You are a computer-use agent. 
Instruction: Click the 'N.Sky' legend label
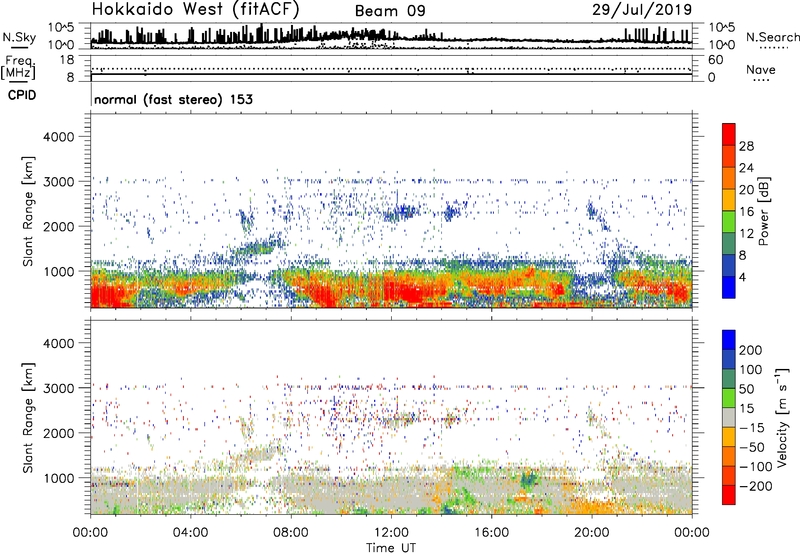[19, 37]
